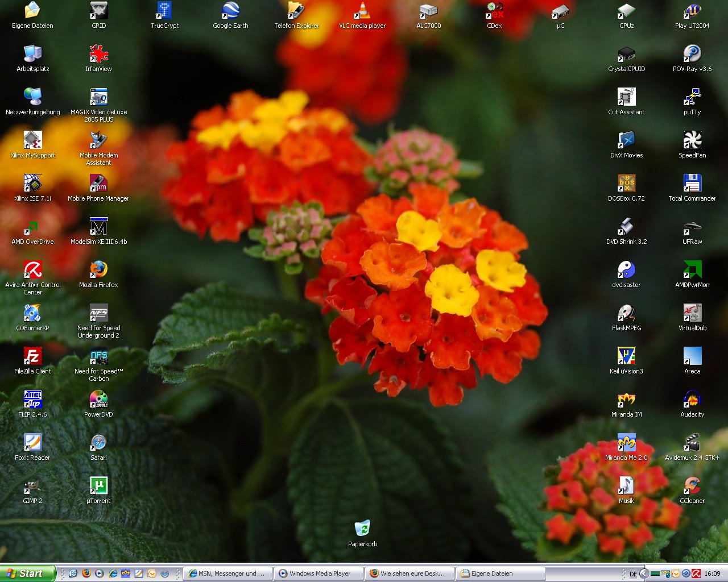Launch Firefox from the Quick Launch bar
The image size is (728, 582).
(x=86, y=573)
